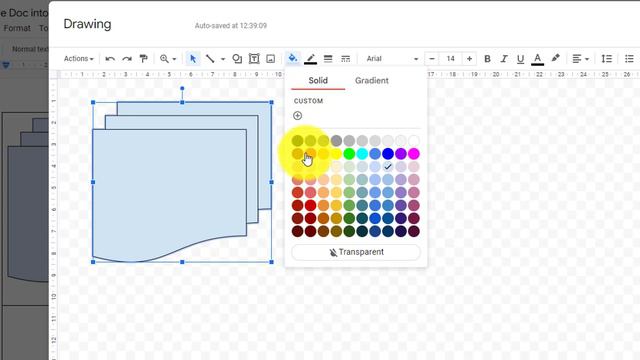Undo the last drawing action

tap(110, 59)
